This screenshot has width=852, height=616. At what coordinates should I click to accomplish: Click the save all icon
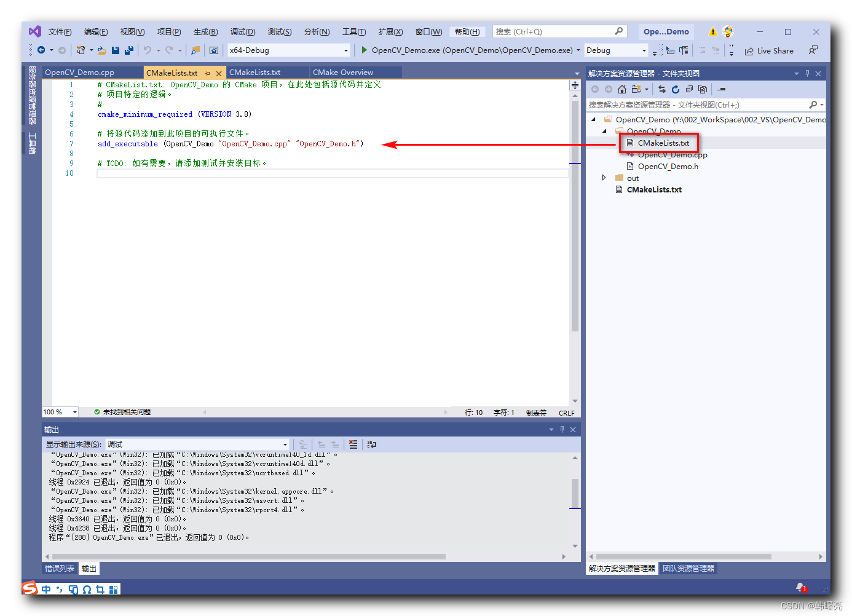(129, 50)
